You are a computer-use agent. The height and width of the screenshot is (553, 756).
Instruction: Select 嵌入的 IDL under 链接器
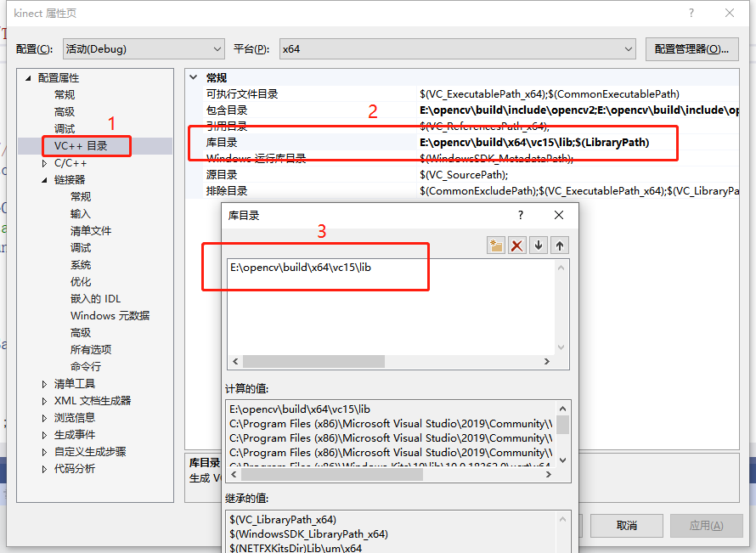(95, 299)
